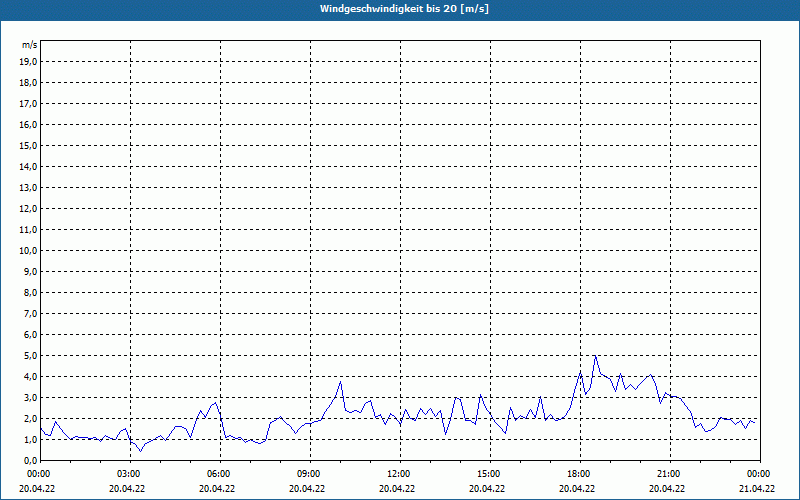This screenshot has height=500, width=800.
Task: Click the "12,0" y-axis label
Action: pyautogui.click(x=28, y=209)
